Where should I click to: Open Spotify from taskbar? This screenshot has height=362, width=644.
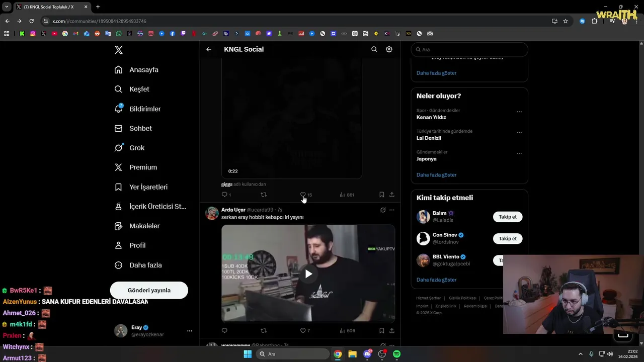396,354
